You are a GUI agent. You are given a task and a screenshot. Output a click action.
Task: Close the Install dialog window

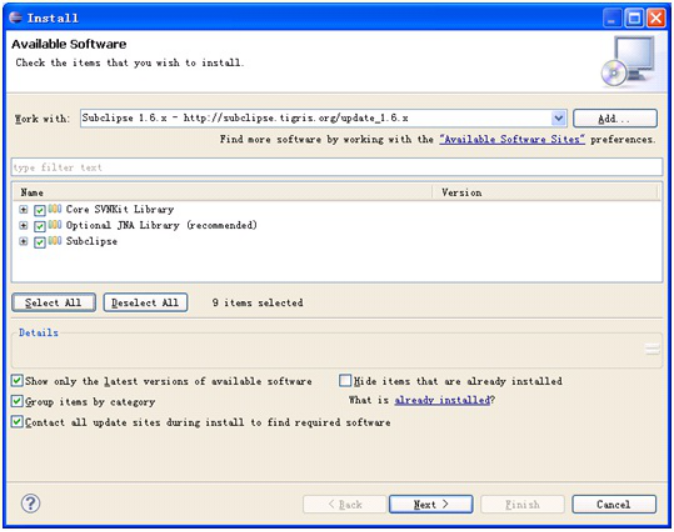coord(655,18)
